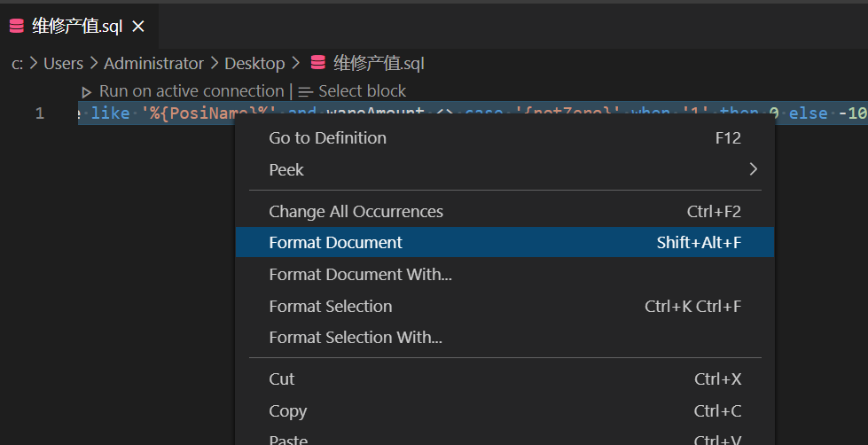
Task: Click Copy in the context menu
Action: click(x=504, y=410)
